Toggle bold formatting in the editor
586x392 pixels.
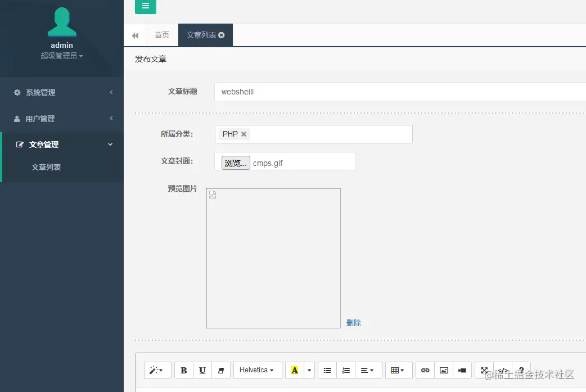[x=184, y=370]
